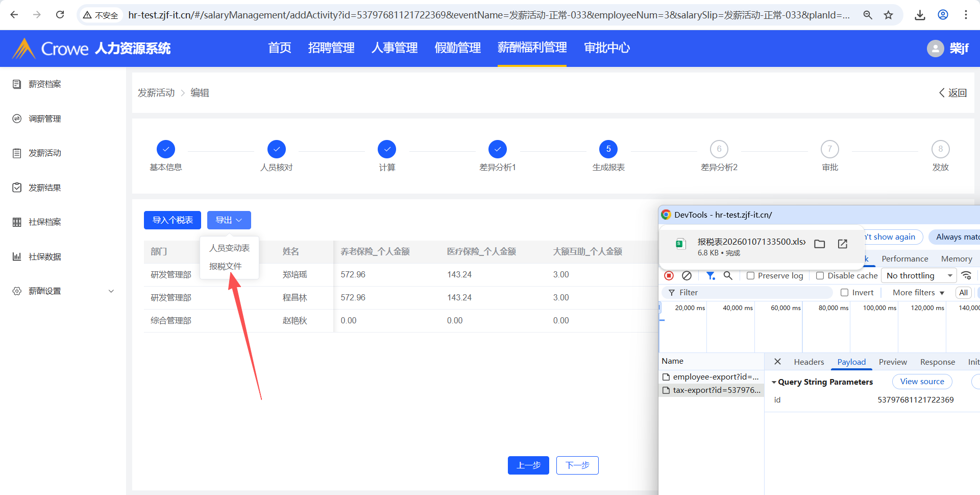The image size is (980, 495).
Task: Enable the Preserve log checkbox
Action: [x=751, y=276]
